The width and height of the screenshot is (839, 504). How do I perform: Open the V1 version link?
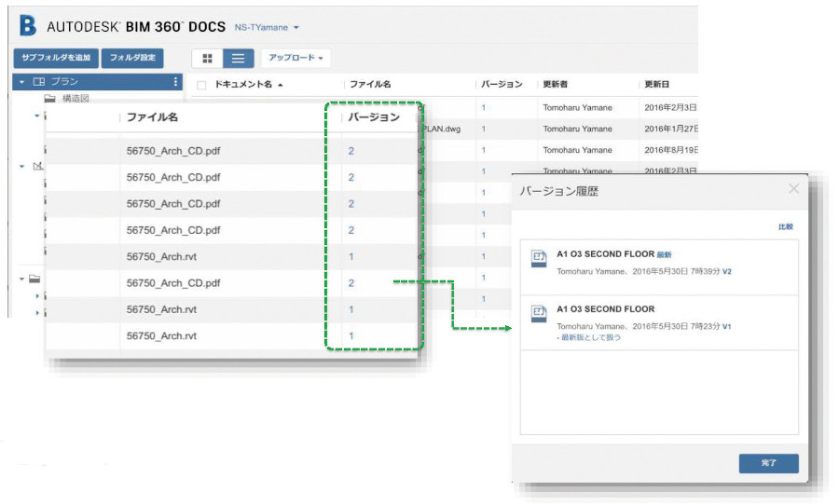[x=726, y=326]
